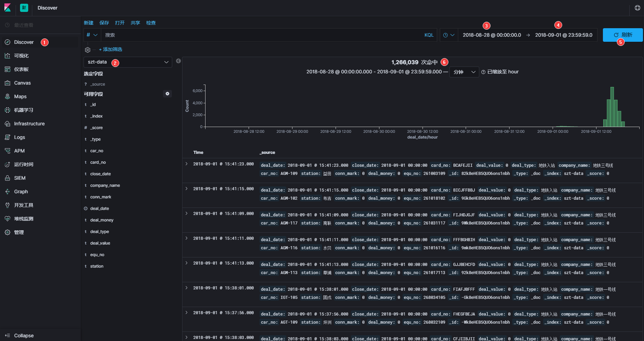
Task: Open the saved query # dropdown
Action: [x=92, y=35]
